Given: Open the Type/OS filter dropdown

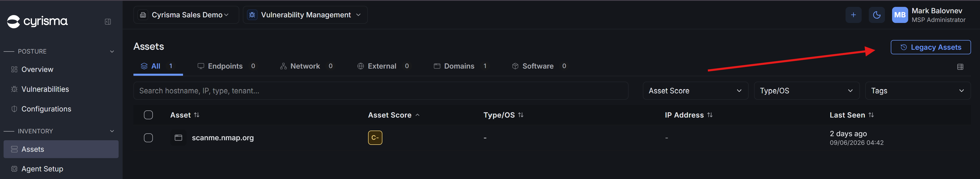Looking at the screenshot, I should (x=806, y=91).
